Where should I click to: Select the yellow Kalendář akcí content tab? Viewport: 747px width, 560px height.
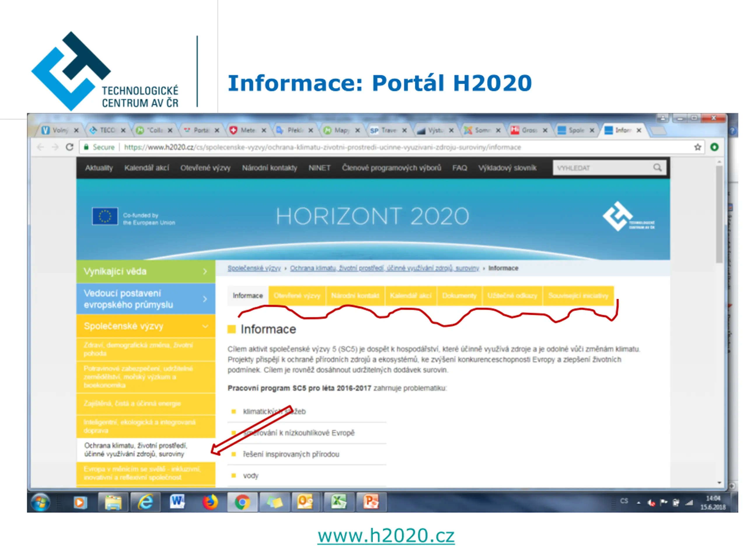tap(411, 296)
